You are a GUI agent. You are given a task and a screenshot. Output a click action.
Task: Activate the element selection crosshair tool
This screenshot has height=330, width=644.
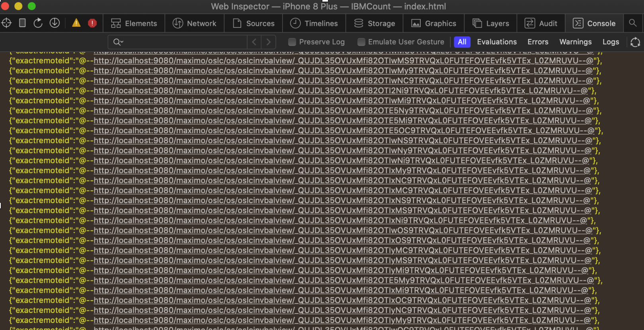click(6, 23)
